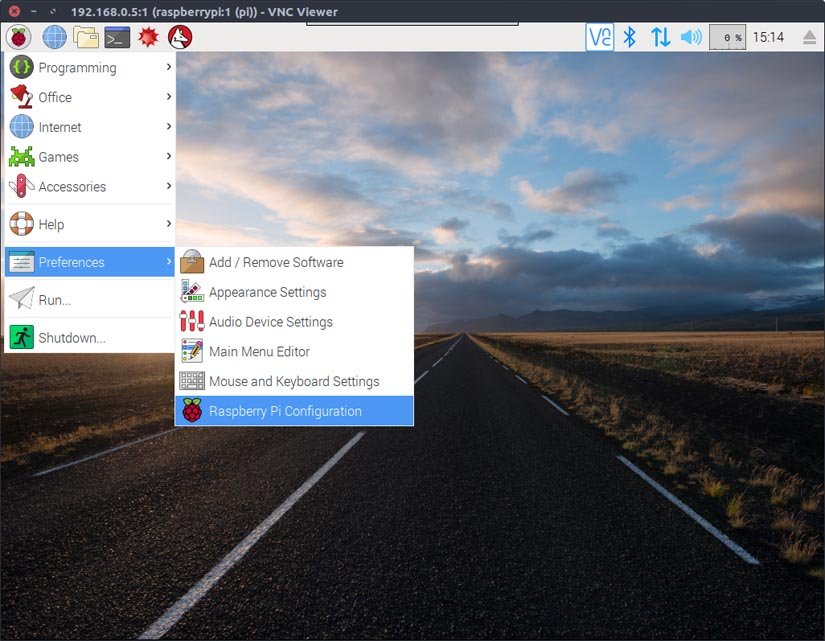Launch the Chromium web browser
Viewport: 825px width, 641px height.
coord(54,37)
